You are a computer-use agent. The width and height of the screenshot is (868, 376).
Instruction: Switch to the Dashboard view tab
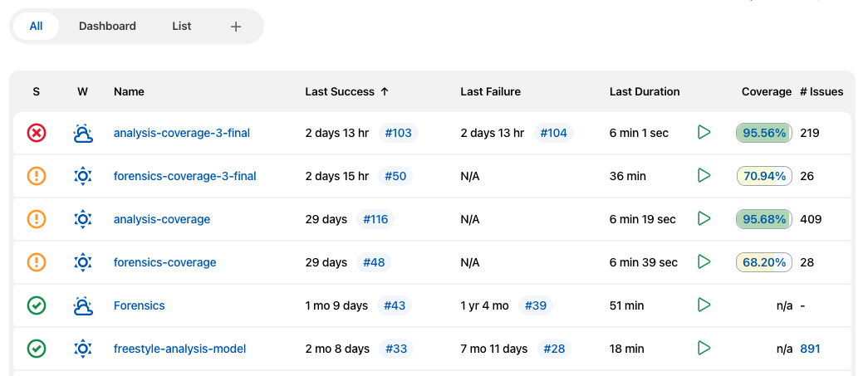107,26
